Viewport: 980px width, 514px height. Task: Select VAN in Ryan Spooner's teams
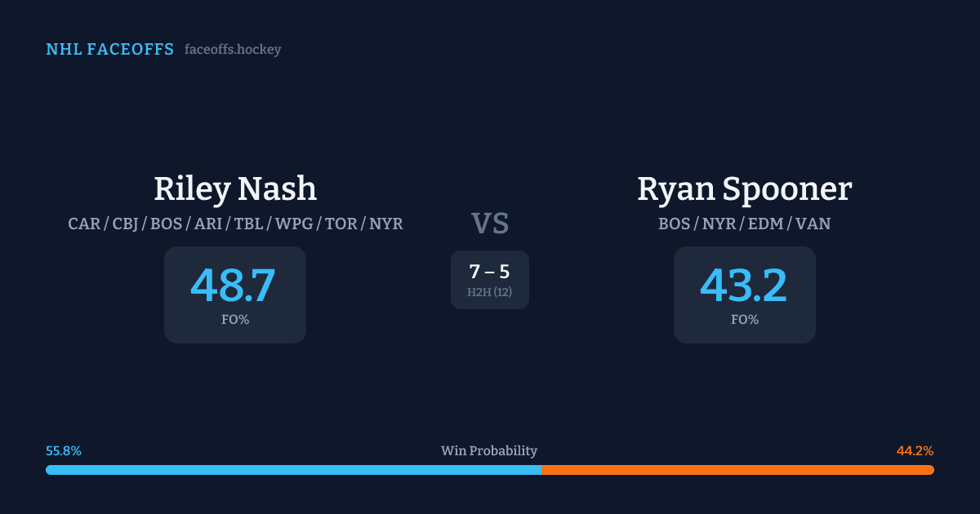tap(813, 224)
